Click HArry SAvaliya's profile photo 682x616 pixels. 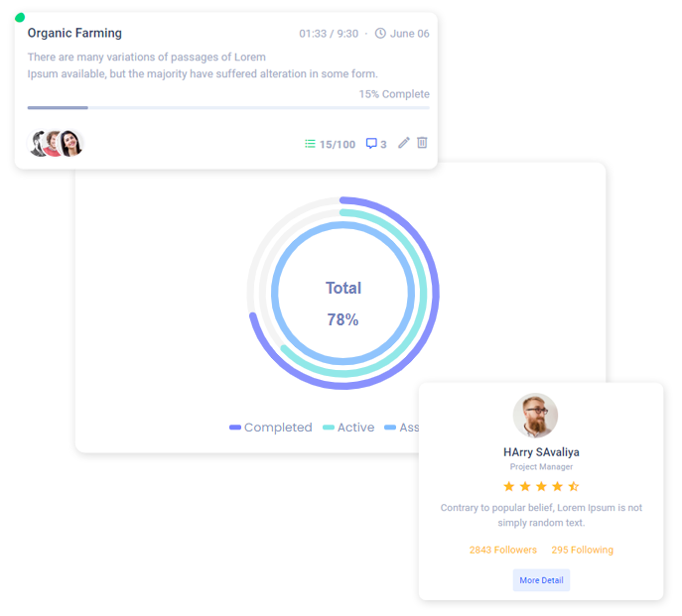point(535,416)
